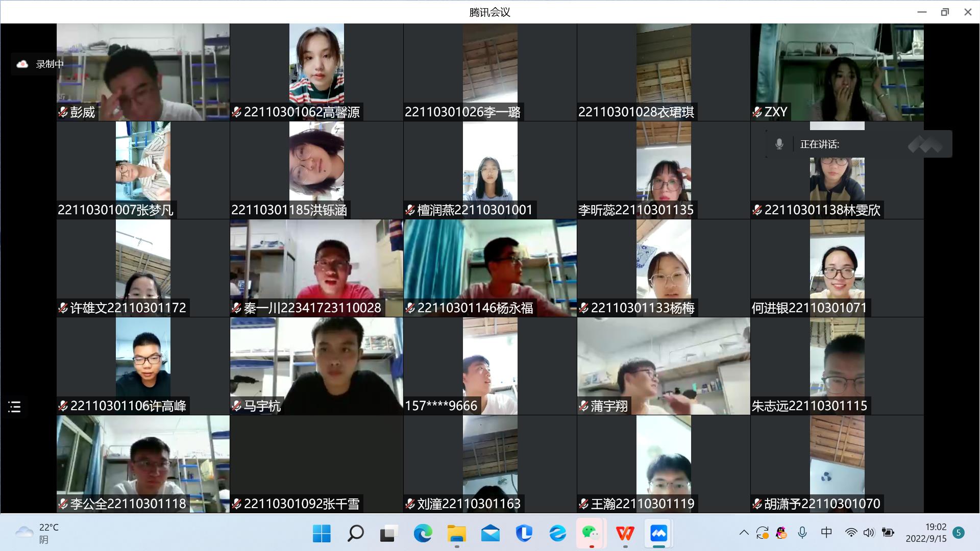The height and width of the screenshot is (551, 980).
Task: Click the cloud recording indicator icon
Action: 22,64
